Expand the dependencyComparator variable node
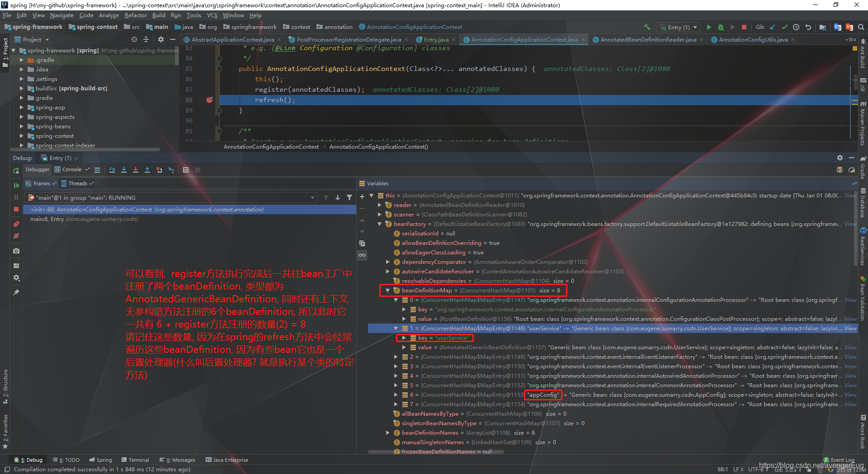This screenshot has height=474, width=868. tap(387, 262)
